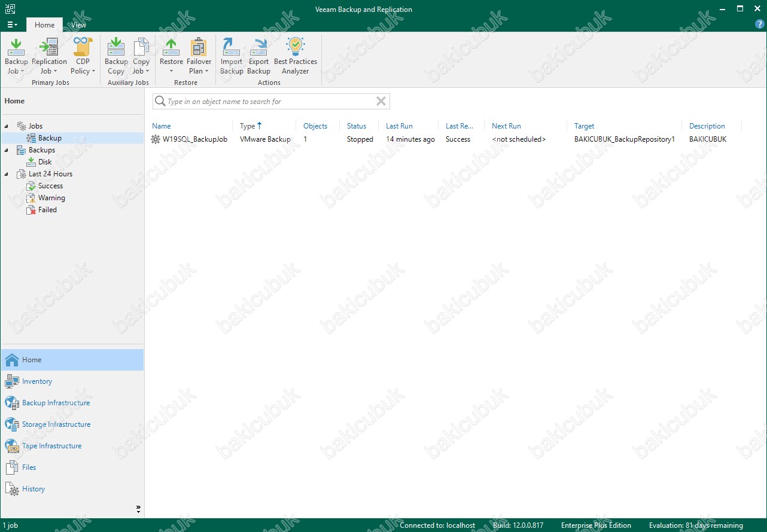
Task: Switch to the View ribbon tab
Action: pyautogui.click(x=78, y=25)
